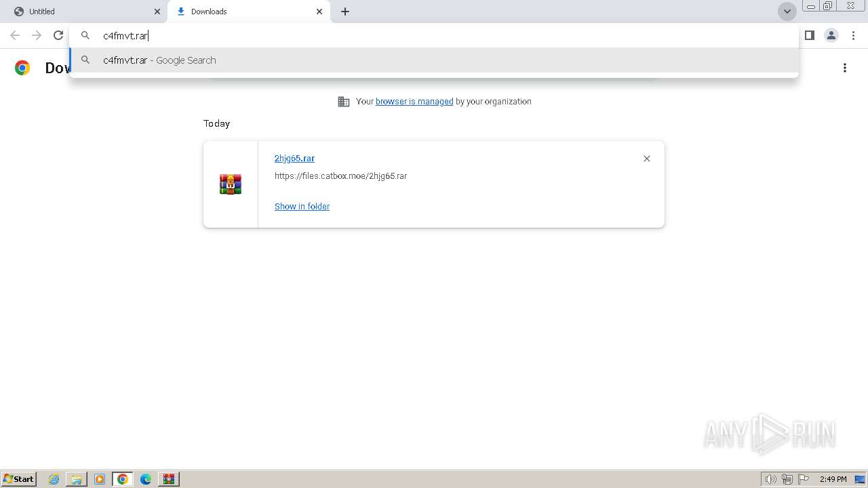Open network status tray icon
868x488 pixels.
pyautogui.click(x=787, y=479)
